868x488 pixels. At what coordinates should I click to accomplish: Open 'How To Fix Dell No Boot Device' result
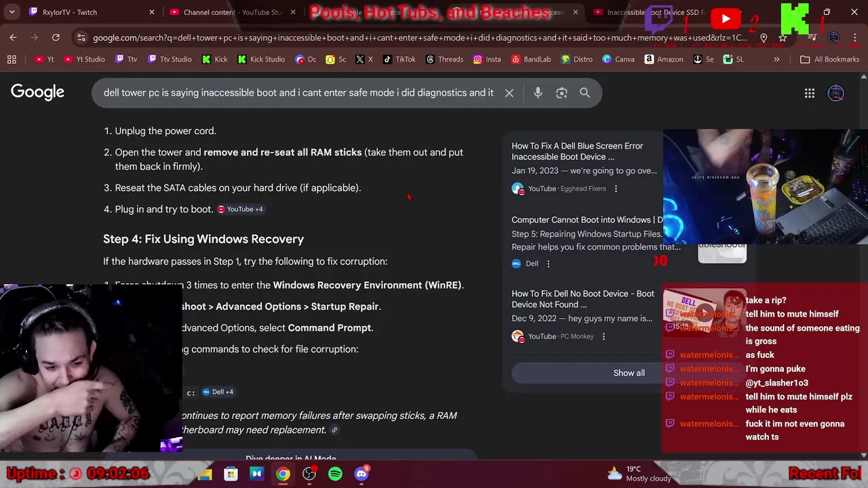583,299
